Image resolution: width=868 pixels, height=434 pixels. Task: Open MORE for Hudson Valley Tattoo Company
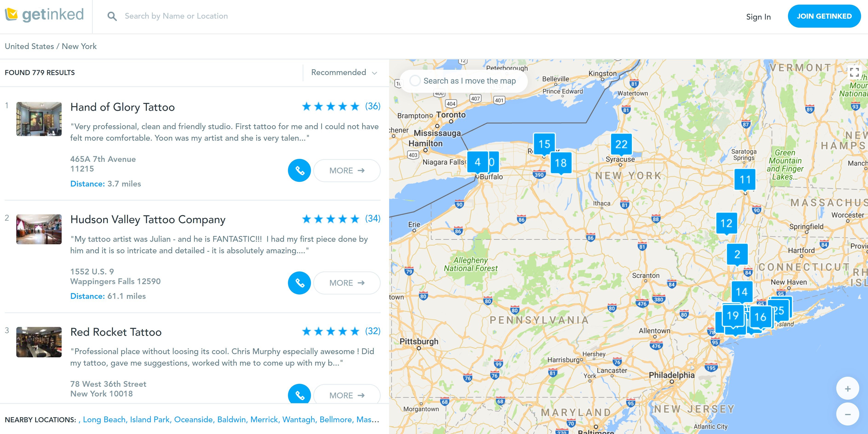(347, 283)
